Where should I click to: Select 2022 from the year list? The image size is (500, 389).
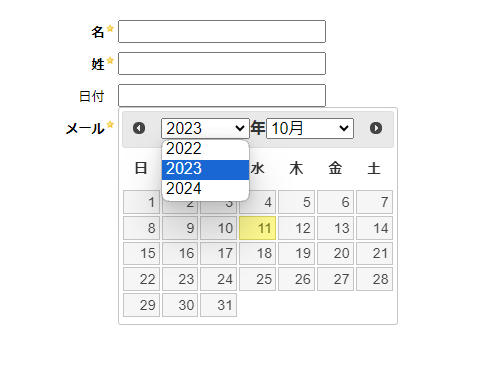pos(205,149)
